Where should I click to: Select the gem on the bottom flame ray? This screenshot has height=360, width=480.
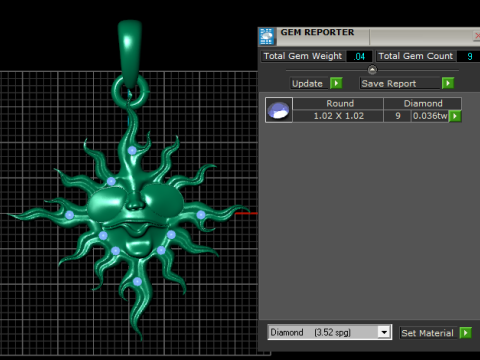pyautogui.click(x=137, y=282)
